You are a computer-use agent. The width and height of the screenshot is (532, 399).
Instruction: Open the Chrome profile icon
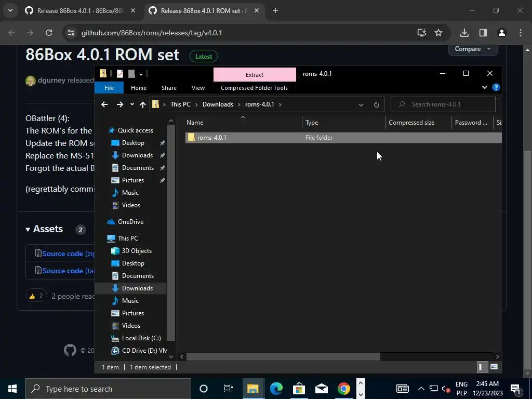coord(502,33)
